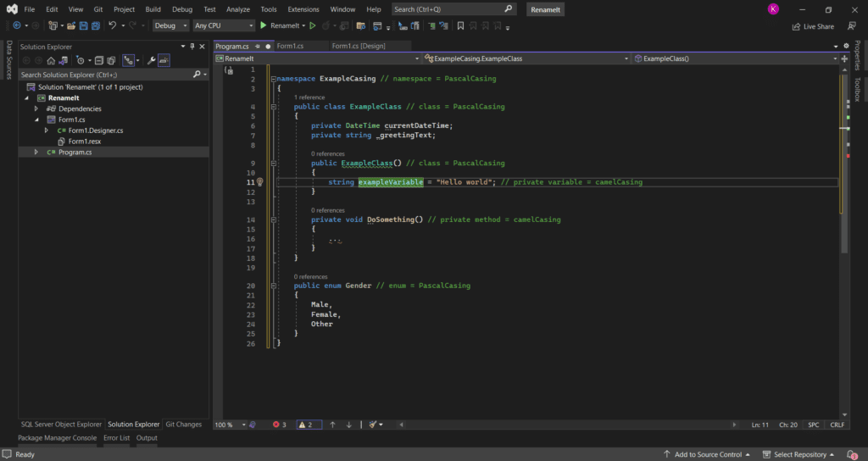The height and width of the screenshot is (461, 868).
Task: Open the ExampleCasing.ExampleClass type dropdown
Action: click(626, 58)
